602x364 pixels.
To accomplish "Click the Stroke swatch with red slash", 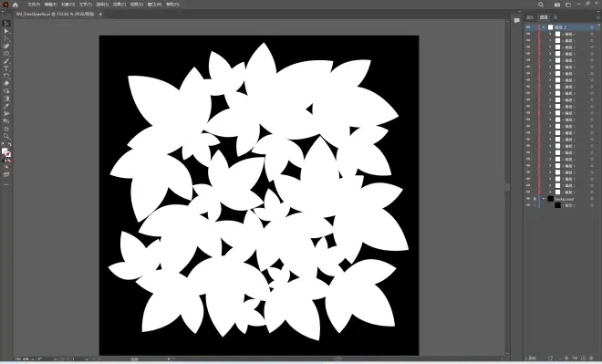I will tap(8, 154).
